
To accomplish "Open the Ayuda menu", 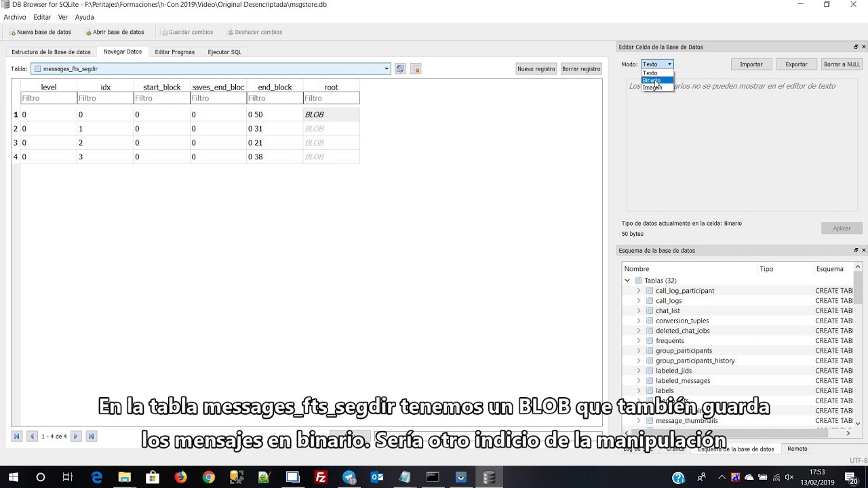I will (x=84, y=17).
